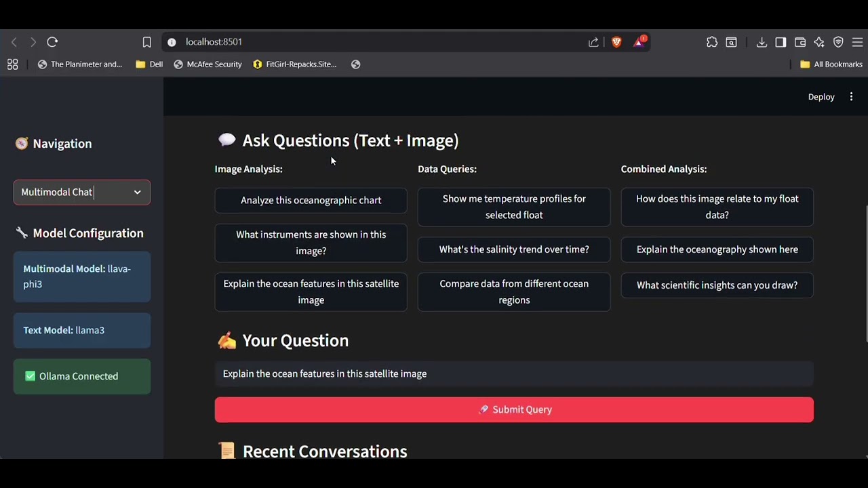Open the browser extensions puzzle icon

[712, 42]
